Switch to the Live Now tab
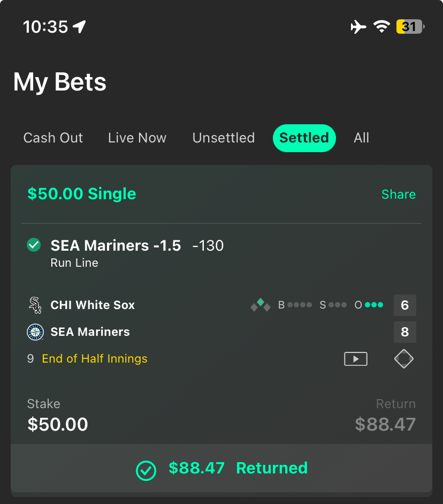443x504 pixels. [x=138, y=138]
